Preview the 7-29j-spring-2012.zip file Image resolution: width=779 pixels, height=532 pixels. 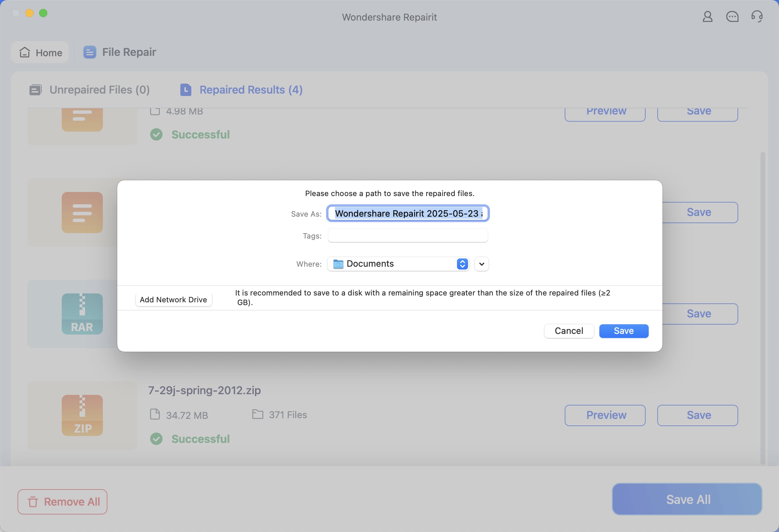pos(605,415)
